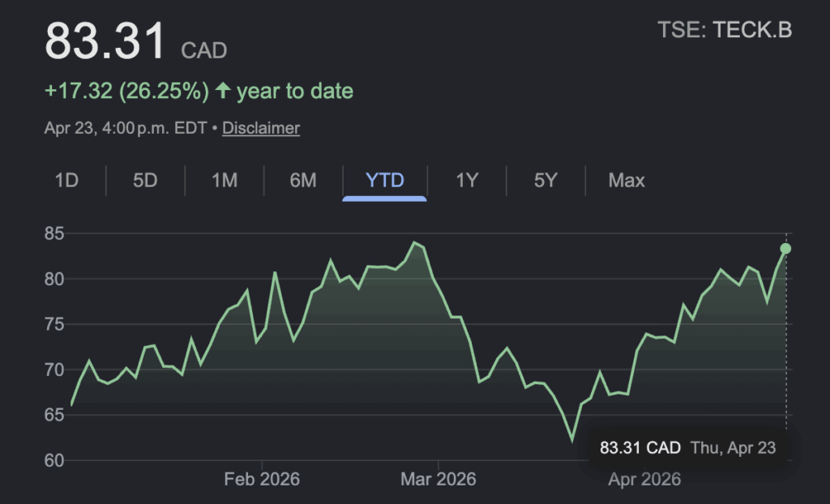Screen dimensions: 830x504
Task: Click the large 83.31 price heading
Action: (x=105, y=42)
